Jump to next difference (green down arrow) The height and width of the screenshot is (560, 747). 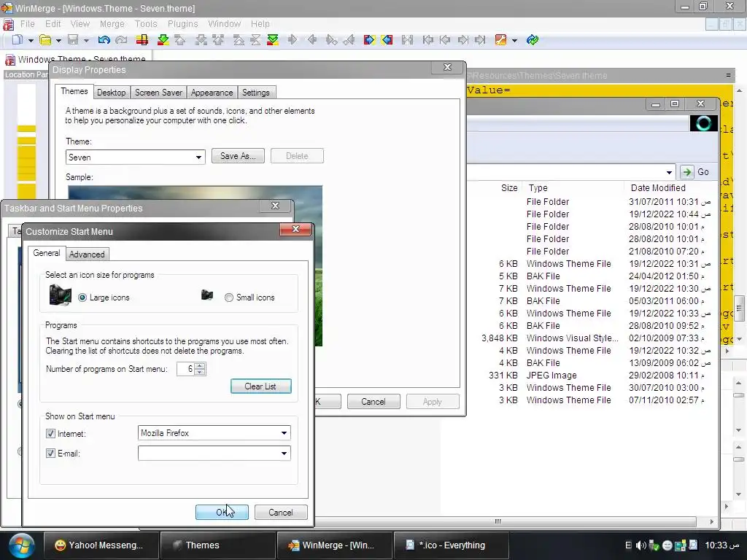click(163, 40)
